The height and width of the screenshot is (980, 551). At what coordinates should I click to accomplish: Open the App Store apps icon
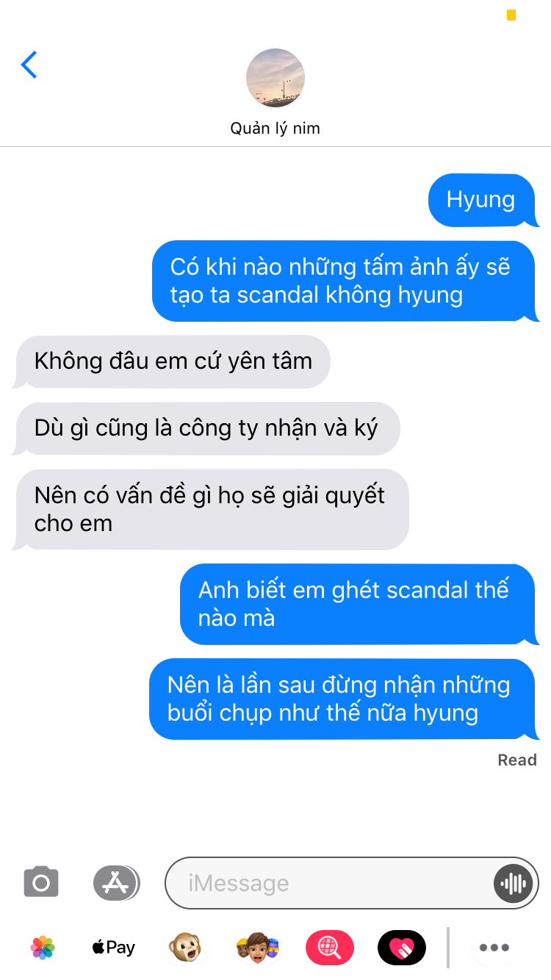(x=116, y=882)
